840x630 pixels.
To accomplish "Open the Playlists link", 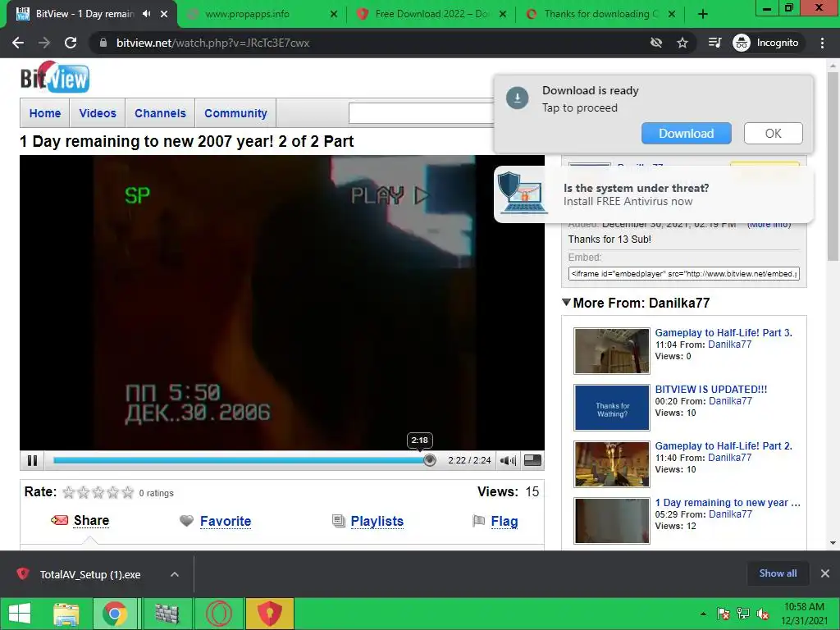I will (x=377, y=521).
